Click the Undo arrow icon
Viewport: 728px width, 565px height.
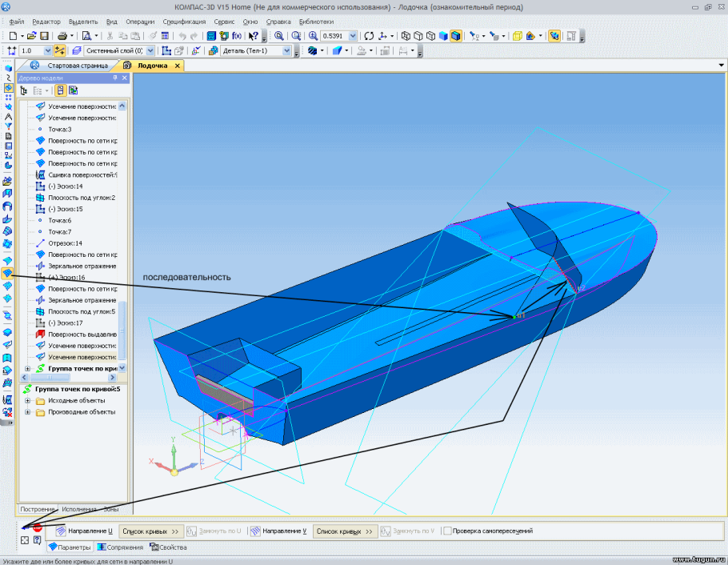(x=182, y=36)
